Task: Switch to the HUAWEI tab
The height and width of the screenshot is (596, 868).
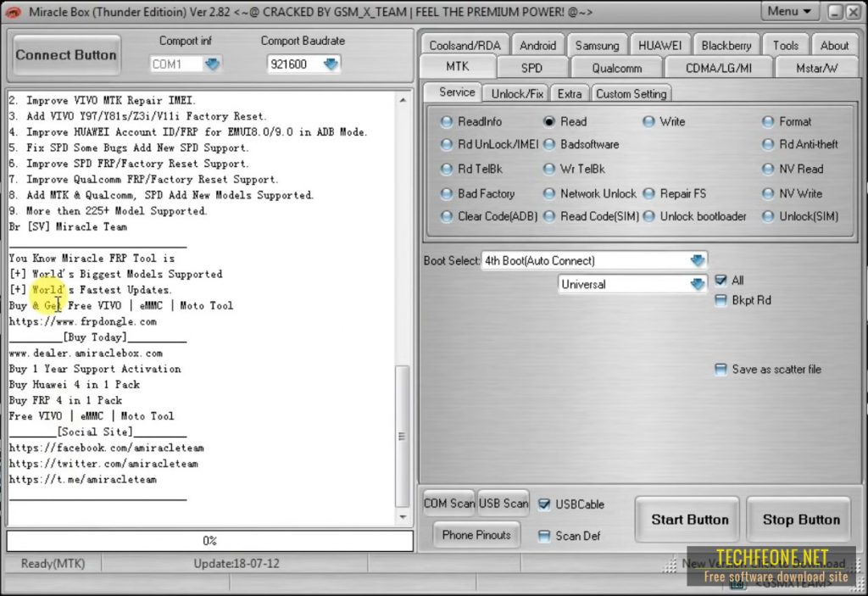Action: 659,46
